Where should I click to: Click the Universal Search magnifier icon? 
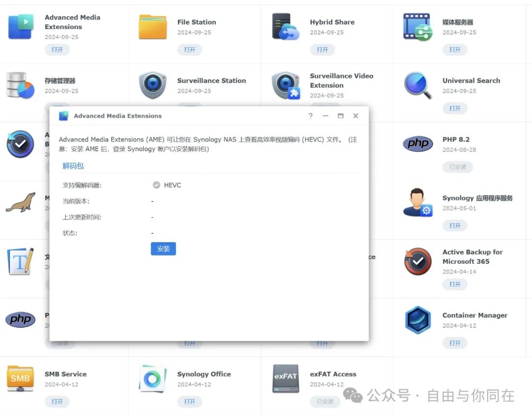coord(418,86)
